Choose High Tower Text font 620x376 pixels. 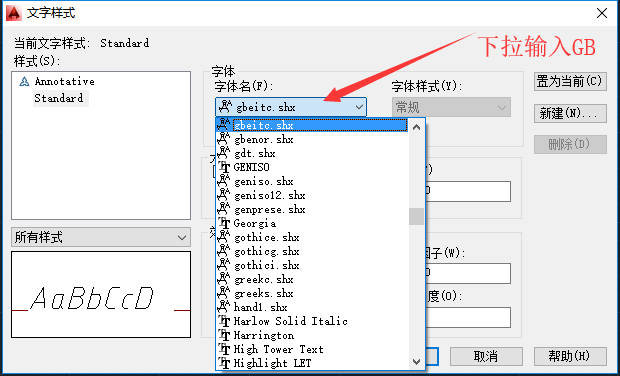tap(312, 349)
